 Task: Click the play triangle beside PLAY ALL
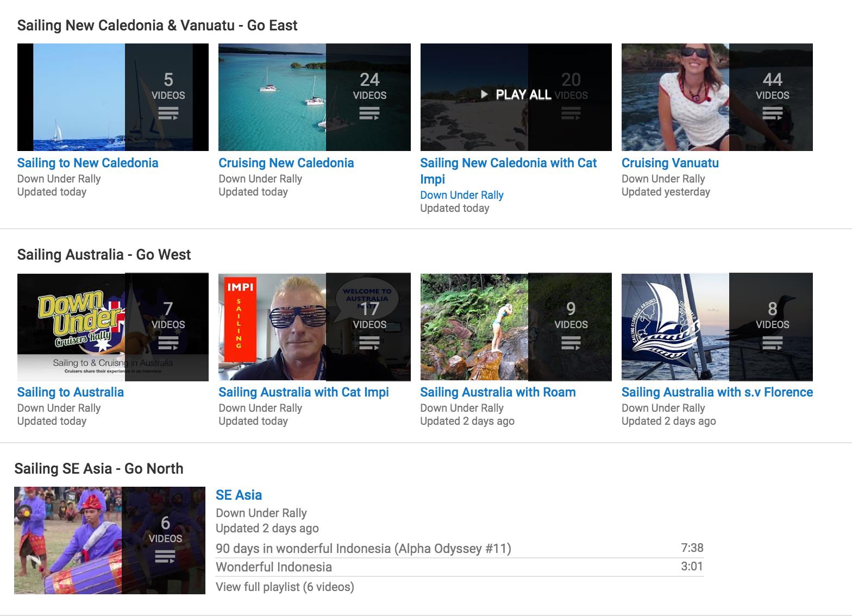point(484,95)
